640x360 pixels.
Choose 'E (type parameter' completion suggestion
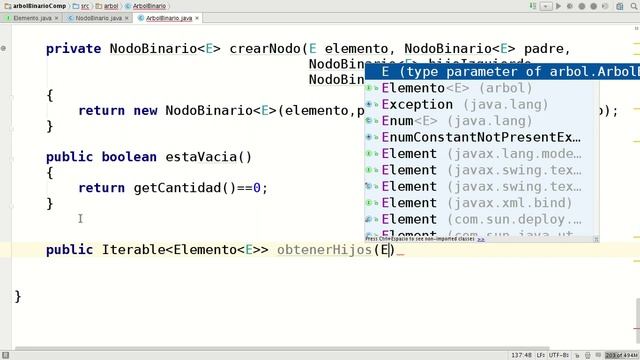pos(502,72)
